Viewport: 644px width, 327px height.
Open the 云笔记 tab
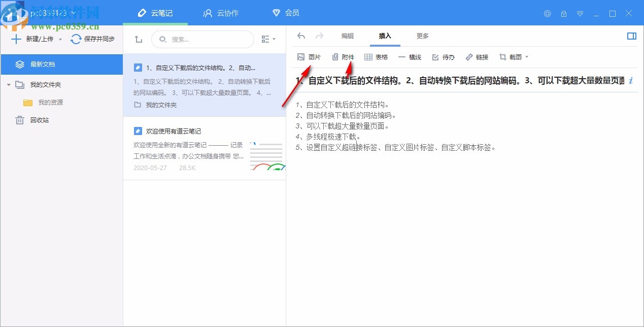pos(155,13)
